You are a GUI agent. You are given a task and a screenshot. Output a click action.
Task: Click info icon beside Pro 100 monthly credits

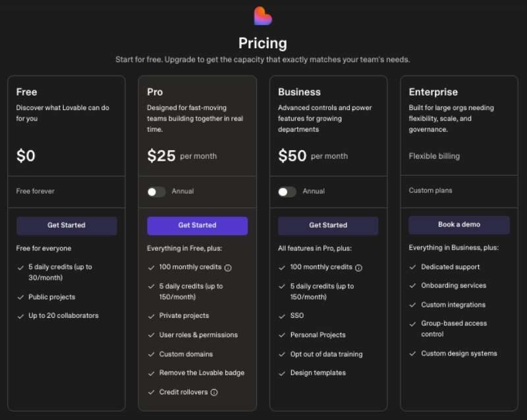pos(228,268)
